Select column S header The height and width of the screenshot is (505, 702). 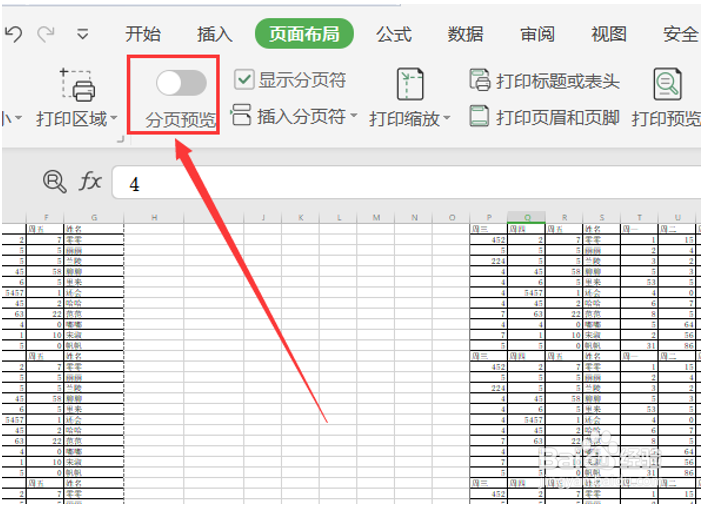click(602, 218)
